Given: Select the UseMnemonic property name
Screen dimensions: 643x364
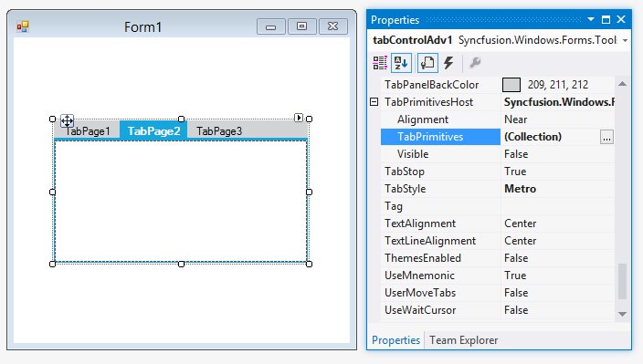Looking at the screenshot, I should [419, 276].
